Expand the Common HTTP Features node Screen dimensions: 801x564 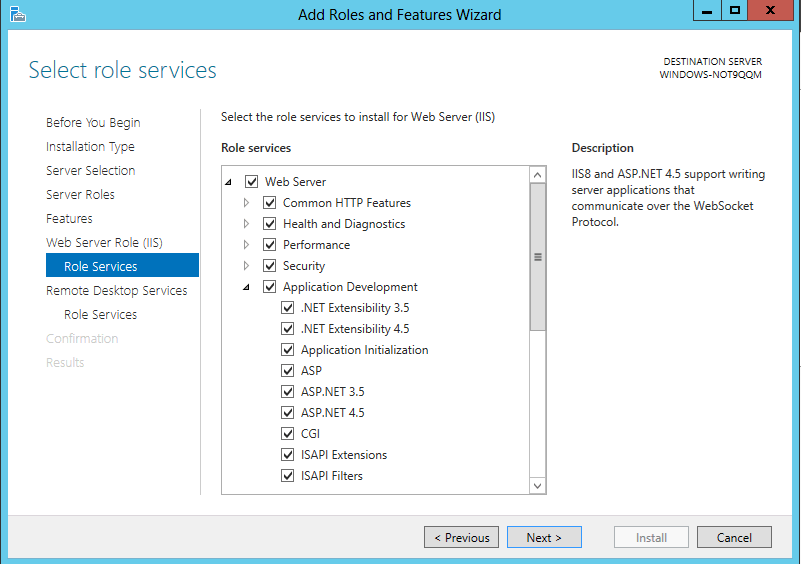point(247,203)
